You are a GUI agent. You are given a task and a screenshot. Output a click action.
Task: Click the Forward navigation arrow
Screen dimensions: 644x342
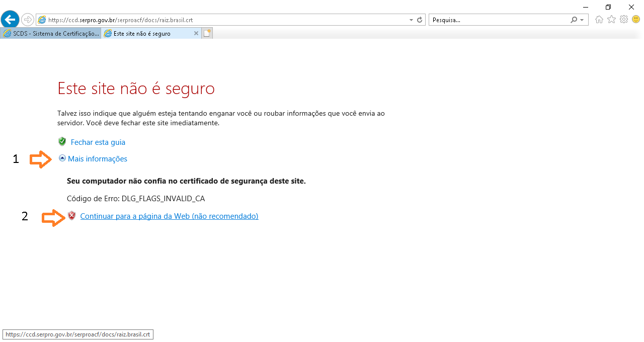[28, 20]
